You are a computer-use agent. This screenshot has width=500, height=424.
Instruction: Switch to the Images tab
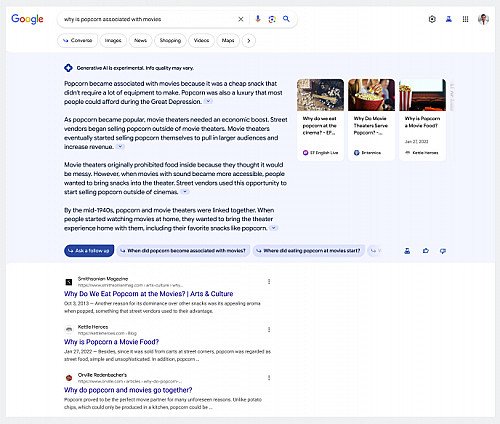pos(113,41)
